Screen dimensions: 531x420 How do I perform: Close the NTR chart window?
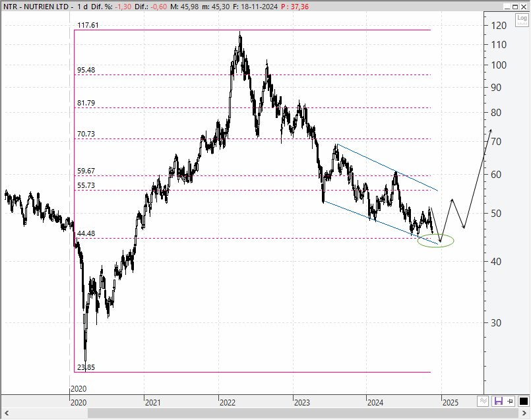[523, 7]
